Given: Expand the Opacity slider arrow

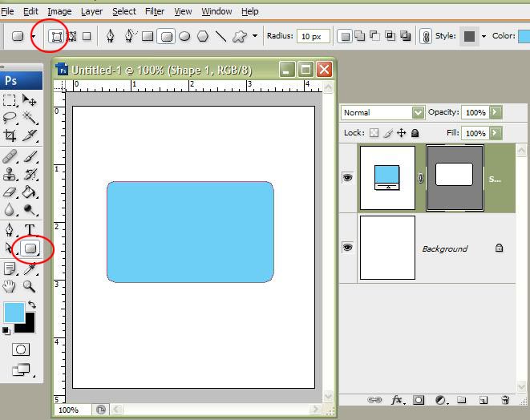Looking at the screenshot, I should click(496, 113).
